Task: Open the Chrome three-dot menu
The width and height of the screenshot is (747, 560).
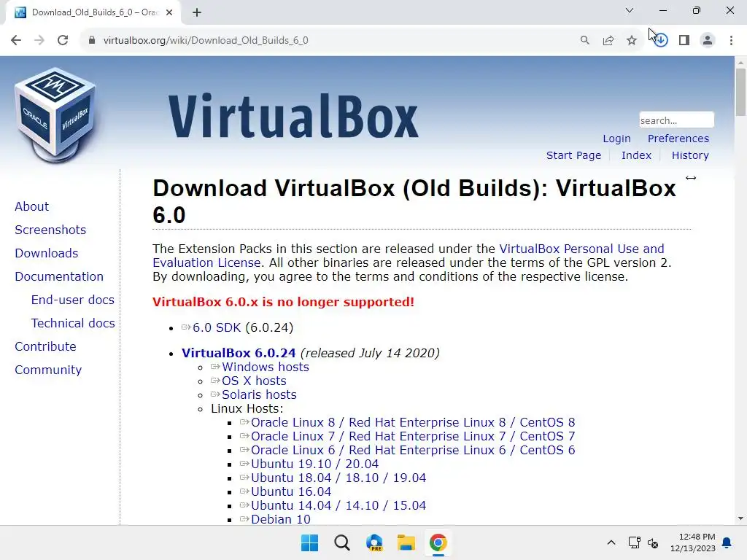Action: point(731,41)
